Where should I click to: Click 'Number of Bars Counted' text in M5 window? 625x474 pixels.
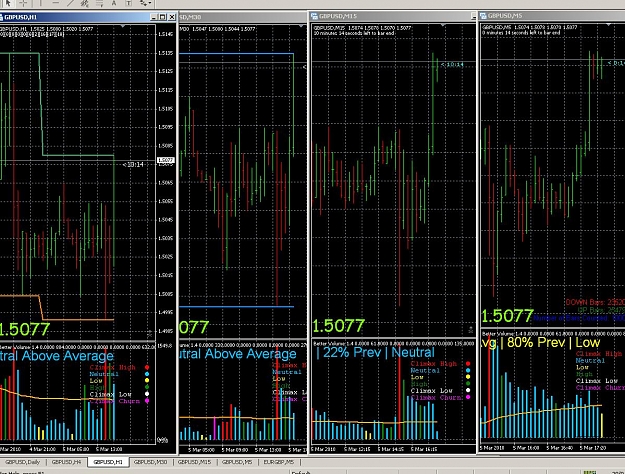pos(579,319)
